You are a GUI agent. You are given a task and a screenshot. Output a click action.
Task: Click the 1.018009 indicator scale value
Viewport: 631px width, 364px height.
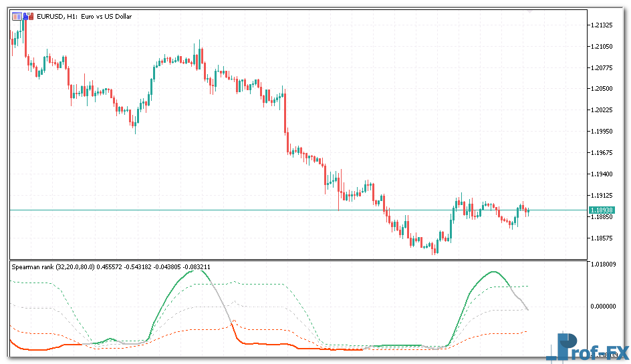605,264
